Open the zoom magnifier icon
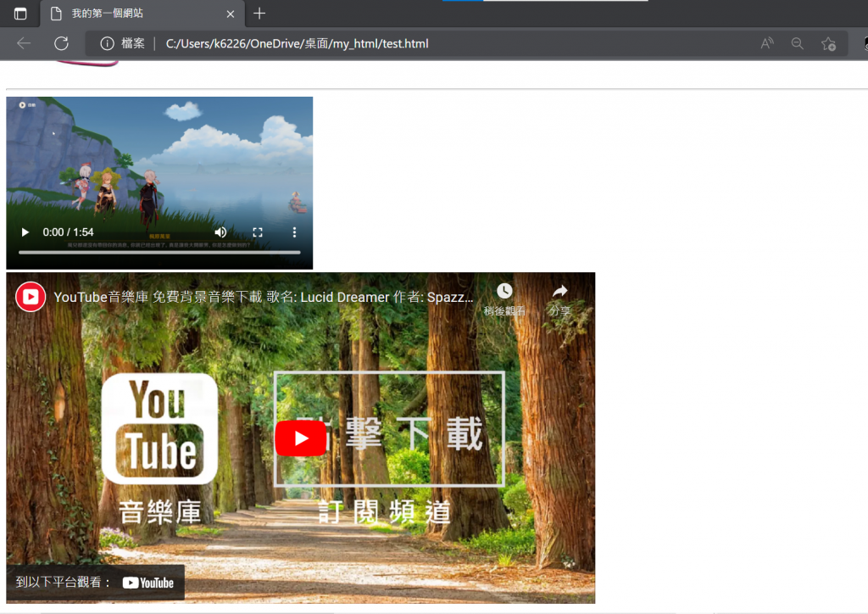 point(797,44)
